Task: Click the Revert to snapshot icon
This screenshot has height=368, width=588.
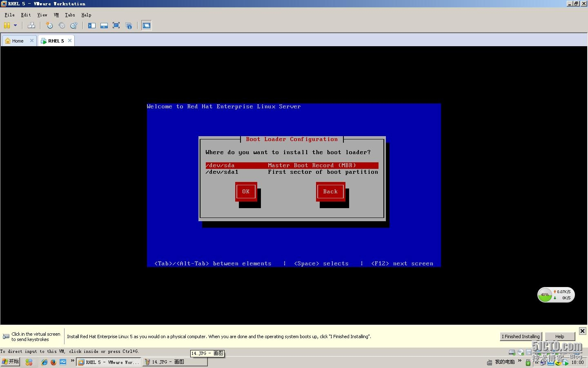Action: click(62, 25)
